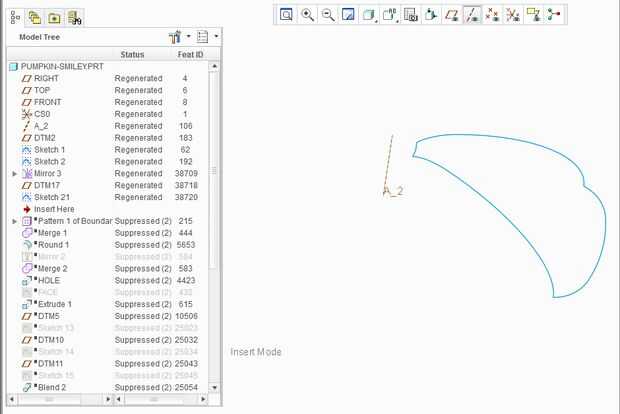Image resolution: width=620 pixels, height=414 pixels.
Task: Click the Show list icon in Model Tree
Action: click(202, 36)
